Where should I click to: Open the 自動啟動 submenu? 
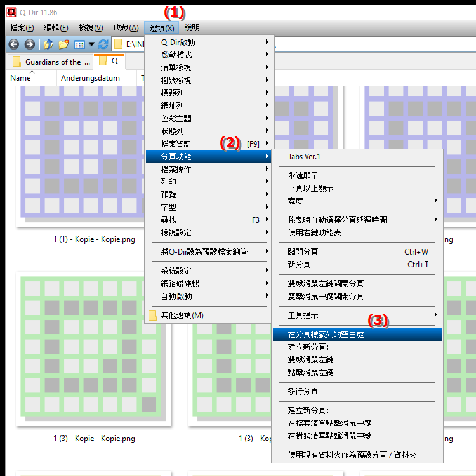coord(209,296)
